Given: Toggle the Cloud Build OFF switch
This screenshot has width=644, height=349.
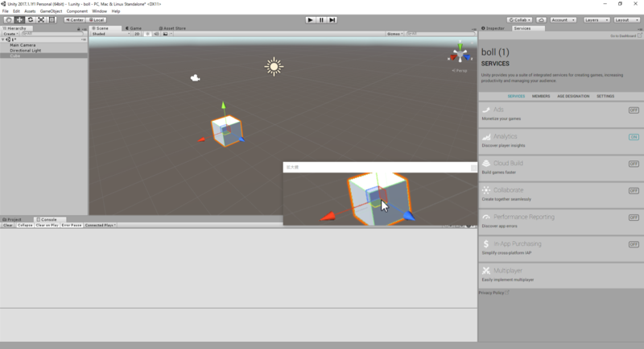Looking at the screenshot, I should 634,164.
